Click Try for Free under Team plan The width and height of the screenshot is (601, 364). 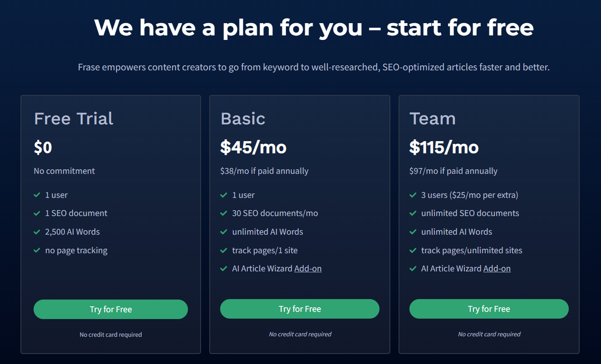(x=489, y=309)
